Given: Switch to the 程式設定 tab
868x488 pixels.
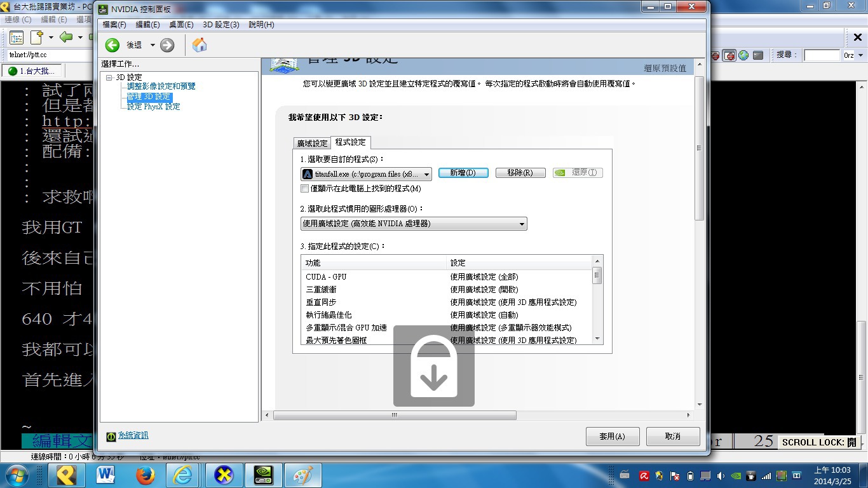Looking at the screenshot, I should pos(350,142).
